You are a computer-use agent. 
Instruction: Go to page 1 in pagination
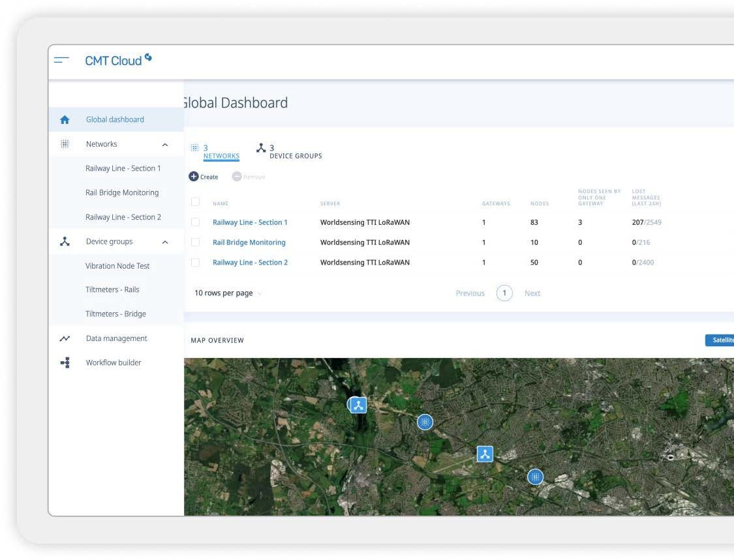pos(504,293)
